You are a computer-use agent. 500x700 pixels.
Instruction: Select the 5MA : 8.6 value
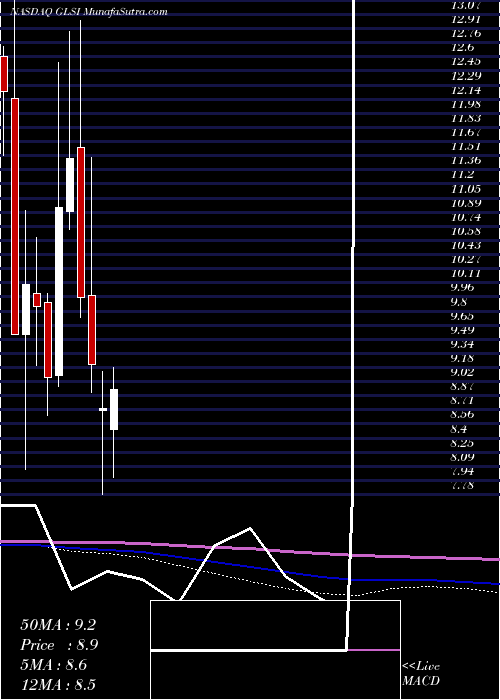(54, 665)
